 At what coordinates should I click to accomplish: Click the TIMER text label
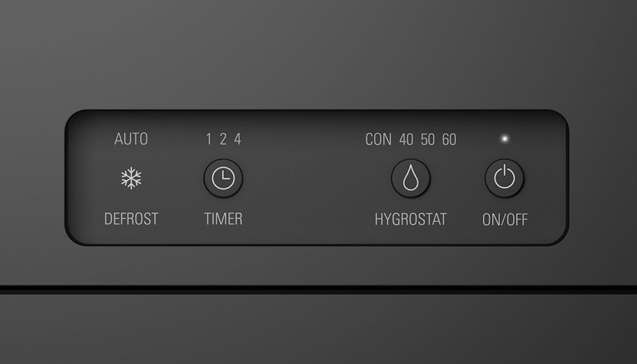click(223, 219)
